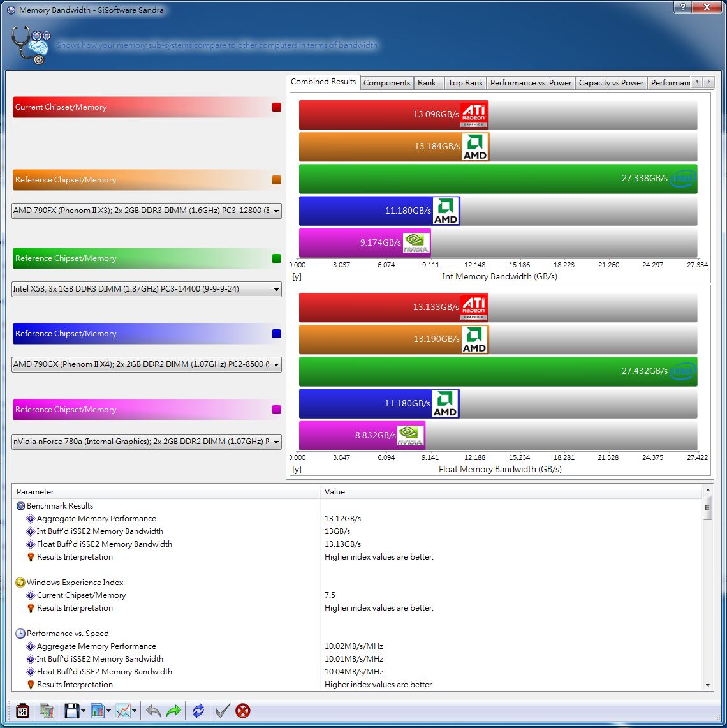Switch to the Components tab

tap(386, 83)
